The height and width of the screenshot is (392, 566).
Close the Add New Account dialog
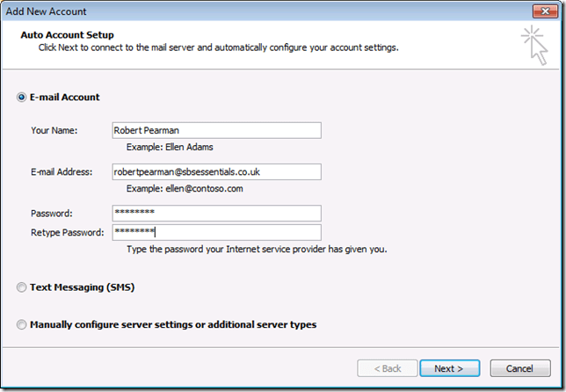[546, 11]
